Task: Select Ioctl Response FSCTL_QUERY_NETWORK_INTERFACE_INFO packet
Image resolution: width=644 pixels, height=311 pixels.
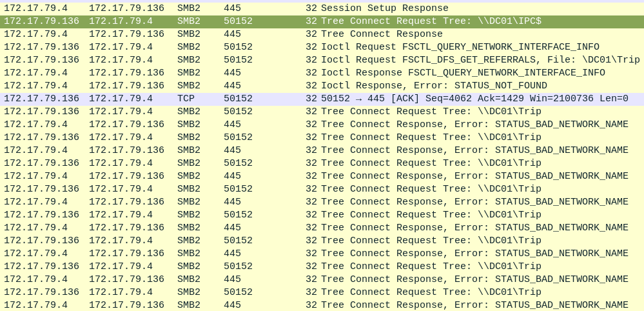Action: [462, 73]
